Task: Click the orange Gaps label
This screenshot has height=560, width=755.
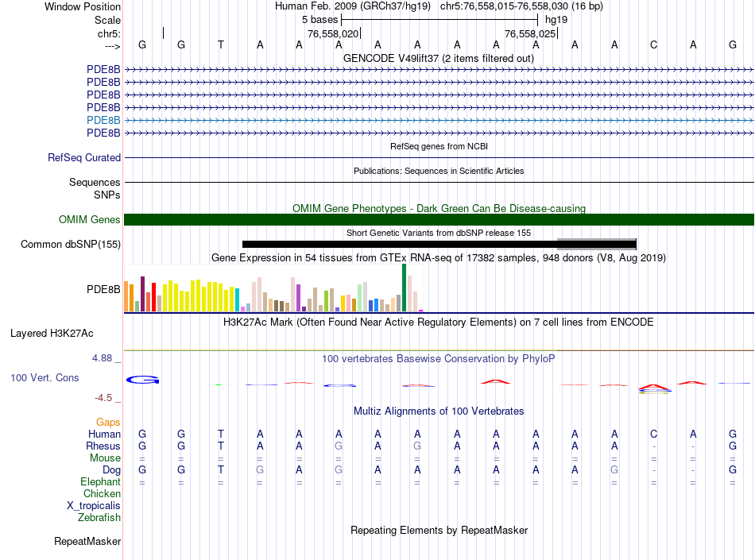Action: (108, 422)
